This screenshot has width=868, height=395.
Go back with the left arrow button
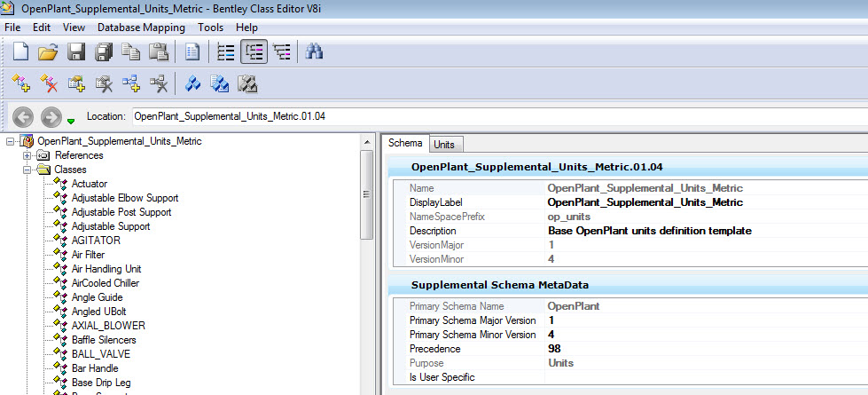pos(23,117)
